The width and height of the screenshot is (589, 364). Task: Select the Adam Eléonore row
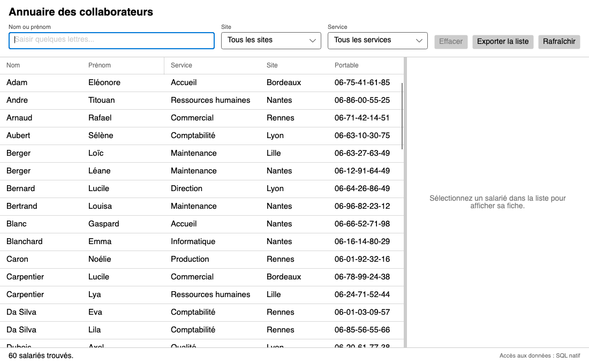pos(202,82)
